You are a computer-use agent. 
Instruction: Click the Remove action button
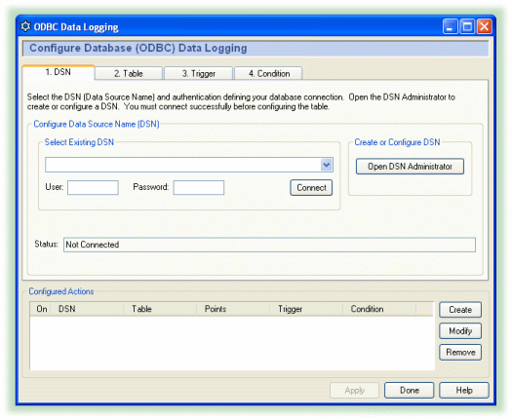(x=460, y=352)
